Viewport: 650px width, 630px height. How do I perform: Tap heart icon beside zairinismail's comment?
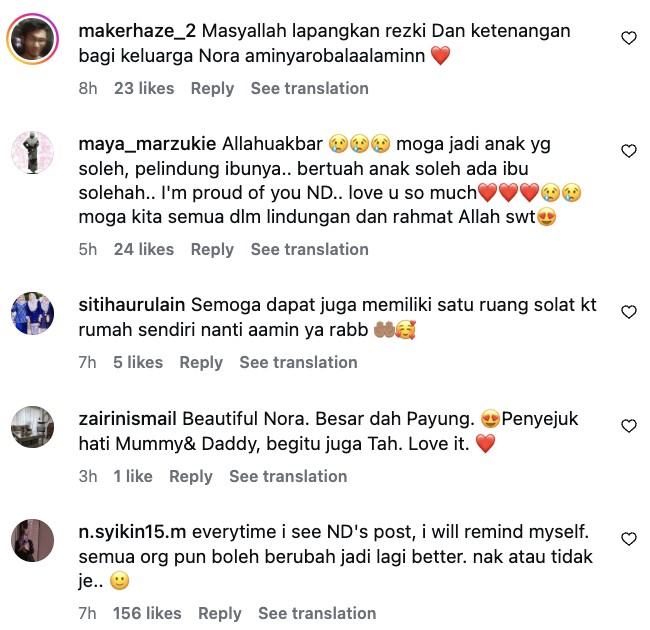coord(629,426)
